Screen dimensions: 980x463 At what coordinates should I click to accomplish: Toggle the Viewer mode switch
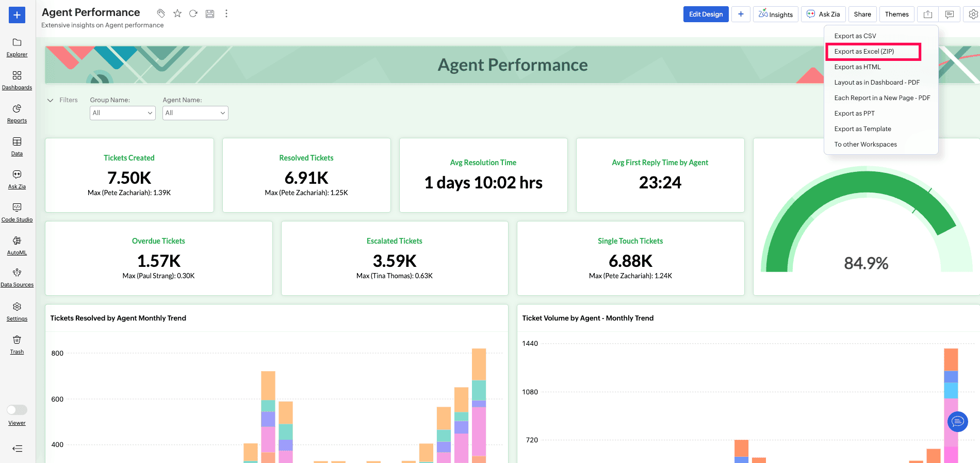pyautogui.click(x=17, y=410)
